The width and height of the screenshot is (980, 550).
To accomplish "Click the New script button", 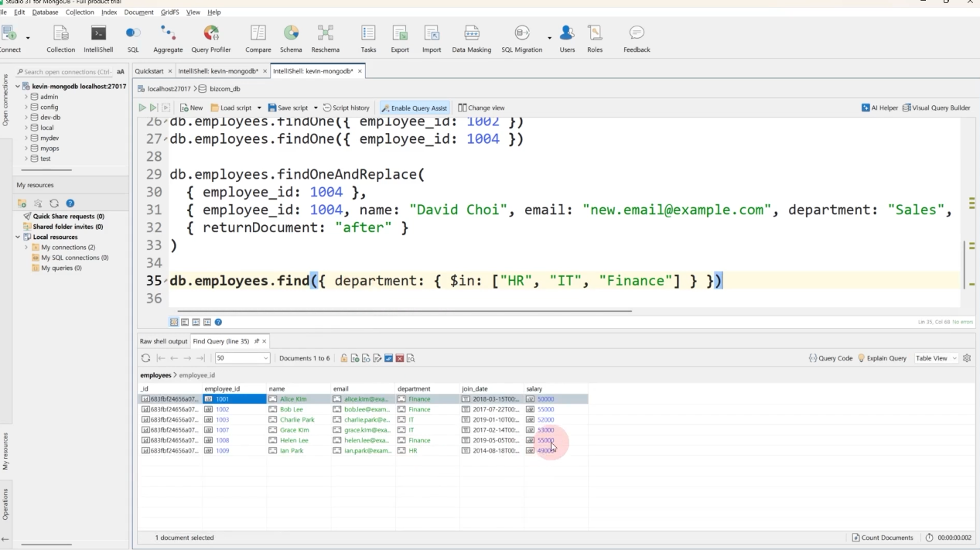I will pyautogui.click(x=191, y=108).
